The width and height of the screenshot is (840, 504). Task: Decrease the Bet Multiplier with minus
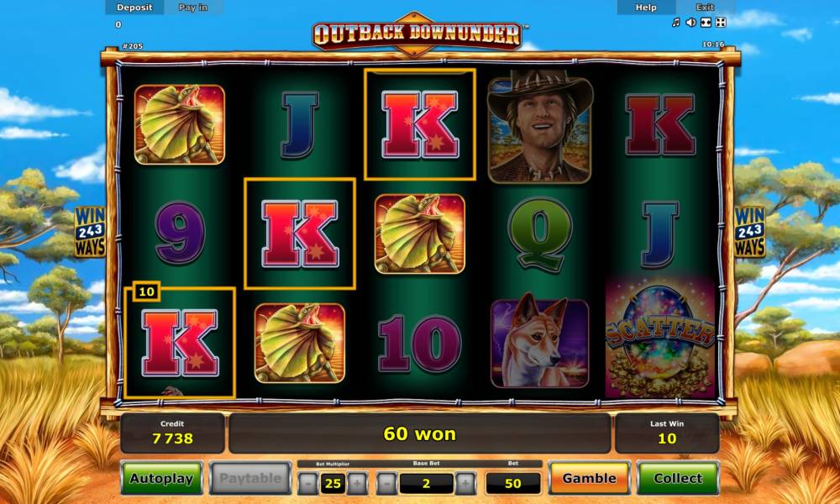coord(308,484)
